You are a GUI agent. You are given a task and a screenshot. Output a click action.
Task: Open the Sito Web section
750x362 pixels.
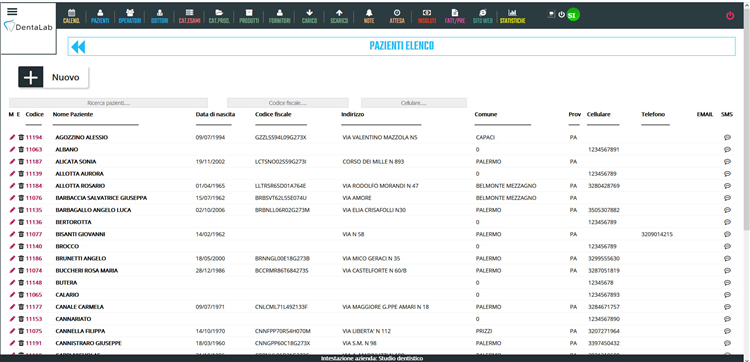point(483,16)
